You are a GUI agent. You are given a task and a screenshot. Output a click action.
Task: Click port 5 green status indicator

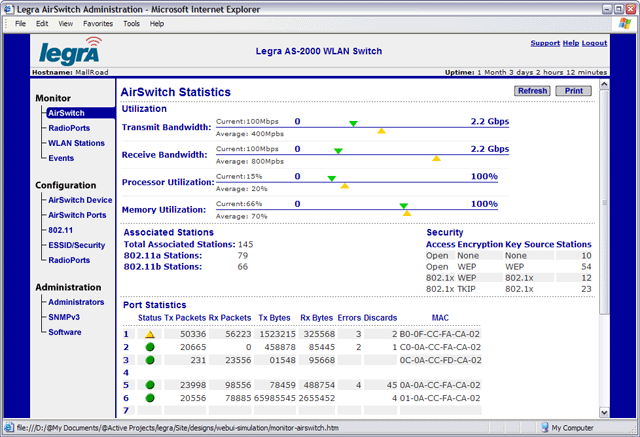(x=150, y=385)
